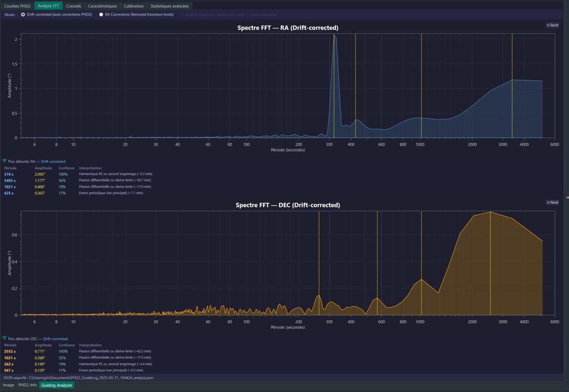Open the Conseils tab
This screenshot has height=392, width=569.
74,6
